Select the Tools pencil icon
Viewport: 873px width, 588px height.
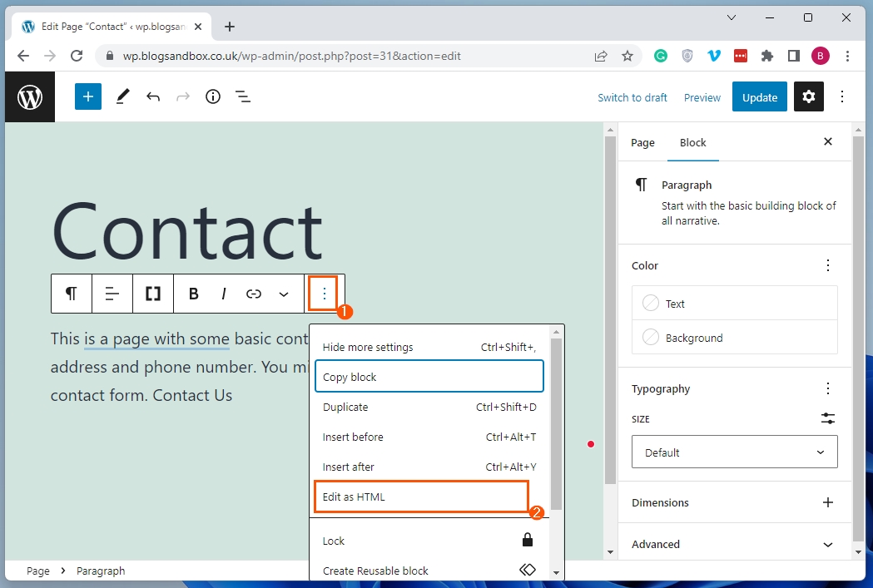122,96
